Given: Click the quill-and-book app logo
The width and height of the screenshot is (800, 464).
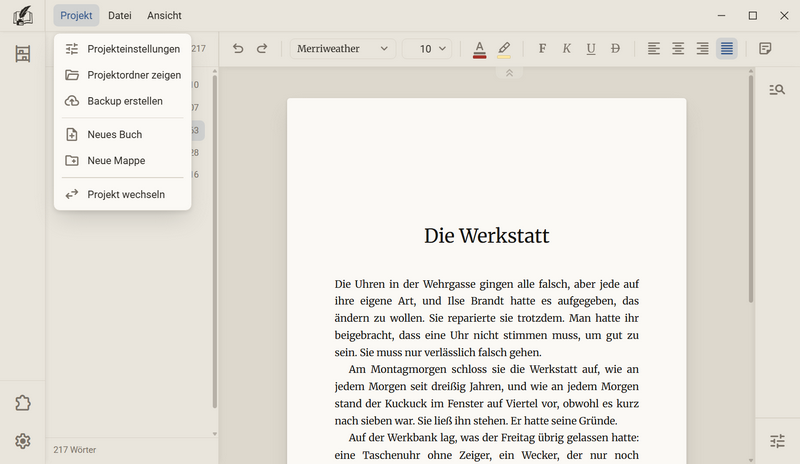Looking at the screenshot, I should click(22, 15).
